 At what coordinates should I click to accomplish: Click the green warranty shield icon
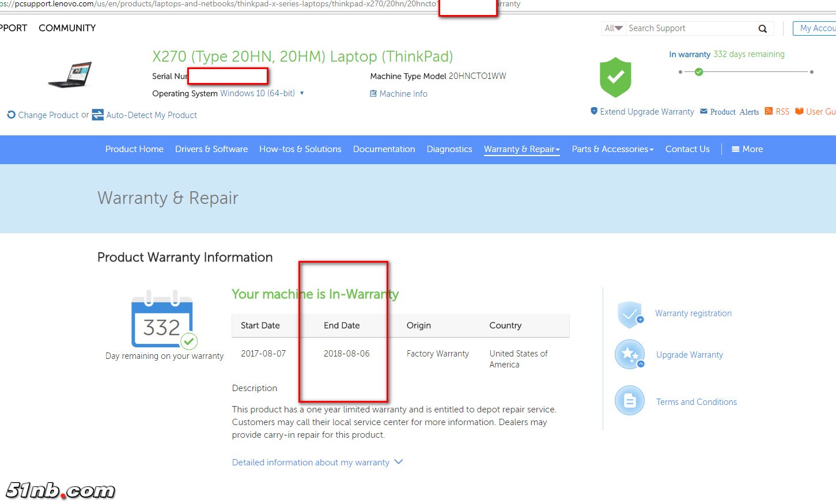(615, 77)
